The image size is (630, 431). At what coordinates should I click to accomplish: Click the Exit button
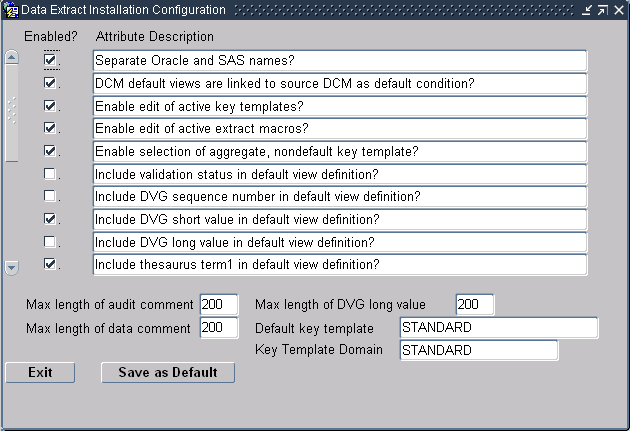coord(40,372)
